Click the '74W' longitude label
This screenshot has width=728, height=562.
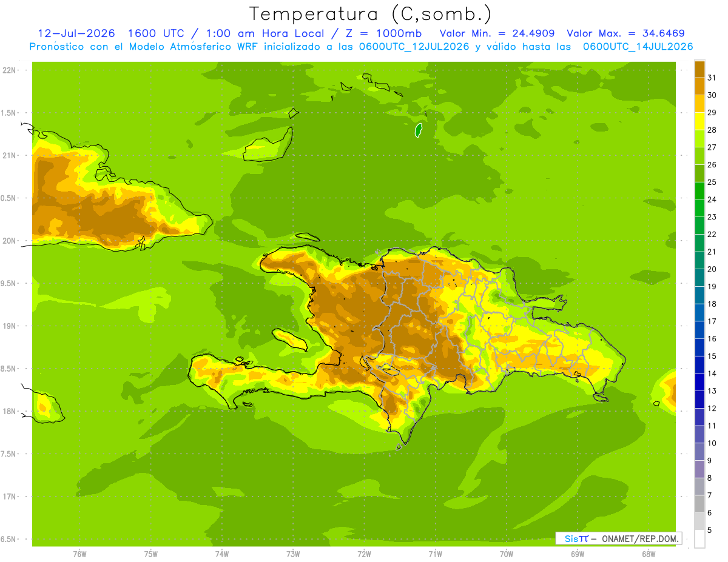[x=222, y=554]
